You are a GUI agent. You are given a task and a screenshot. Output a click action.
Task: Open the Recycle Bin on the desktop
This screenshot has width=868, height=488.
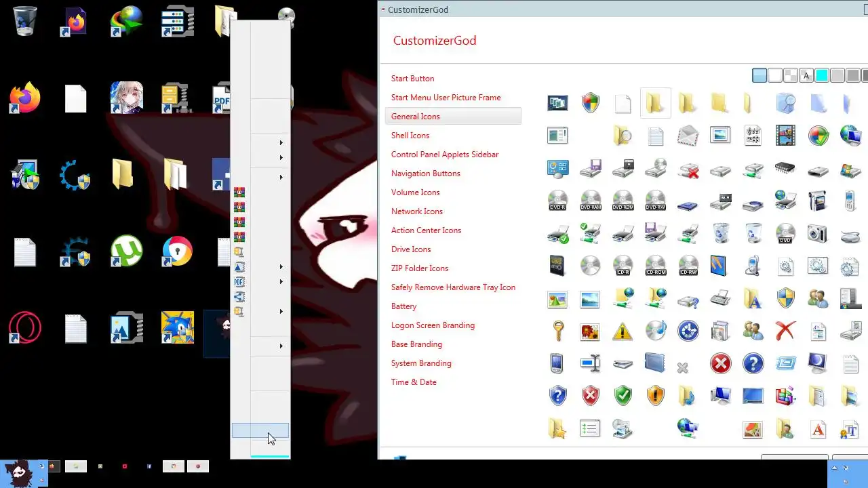25,20
